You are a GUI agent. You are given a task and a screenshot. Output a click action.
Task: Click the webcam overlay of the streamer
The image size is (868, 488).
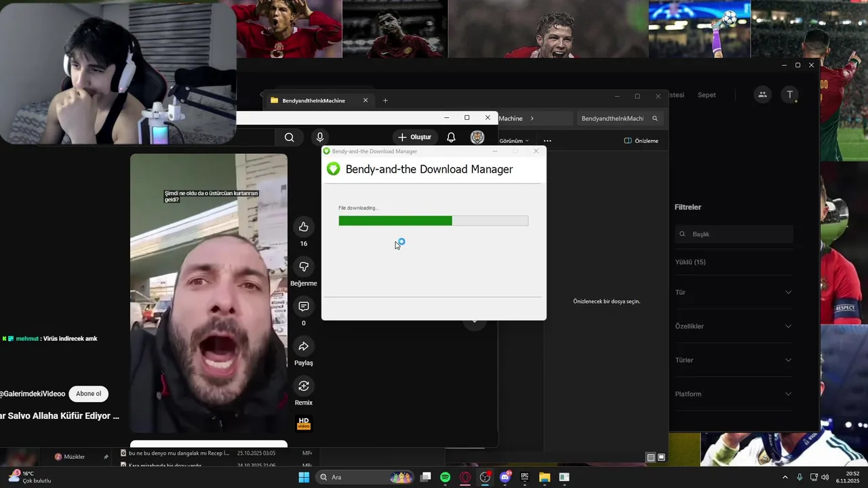tap(118, 72)
